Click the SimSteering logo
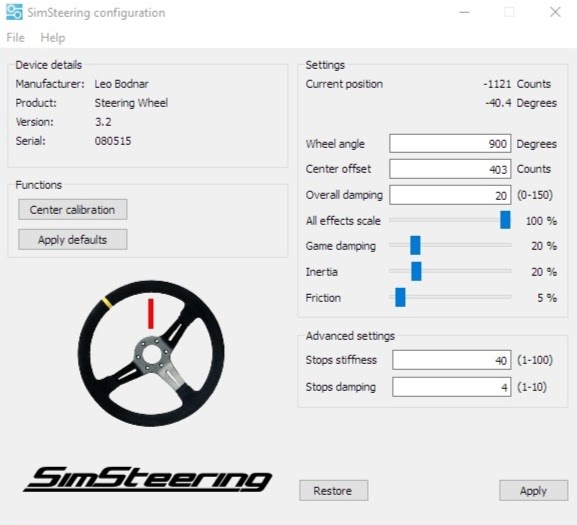The image size is (577, 525). click(x=148, y=479)
